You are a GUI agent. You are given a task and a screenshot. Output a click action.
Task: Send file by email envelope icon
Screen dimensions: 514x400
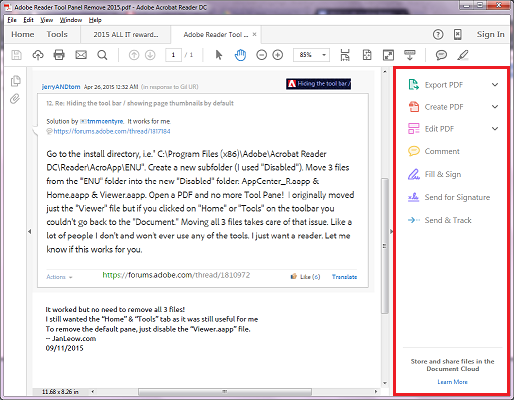81,55
